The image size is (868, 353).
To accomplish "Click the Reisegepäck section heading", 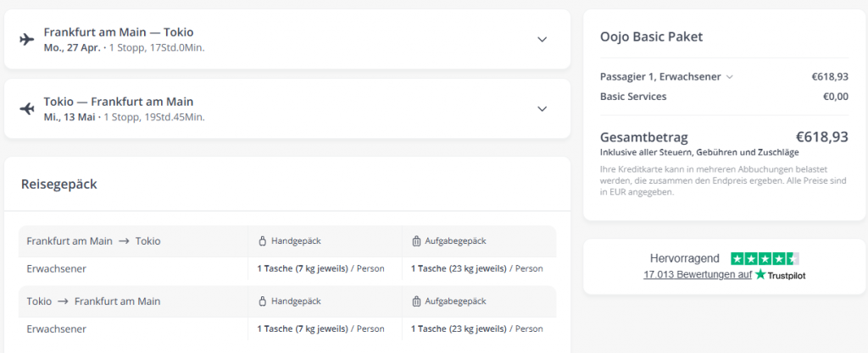I will 58,184.
